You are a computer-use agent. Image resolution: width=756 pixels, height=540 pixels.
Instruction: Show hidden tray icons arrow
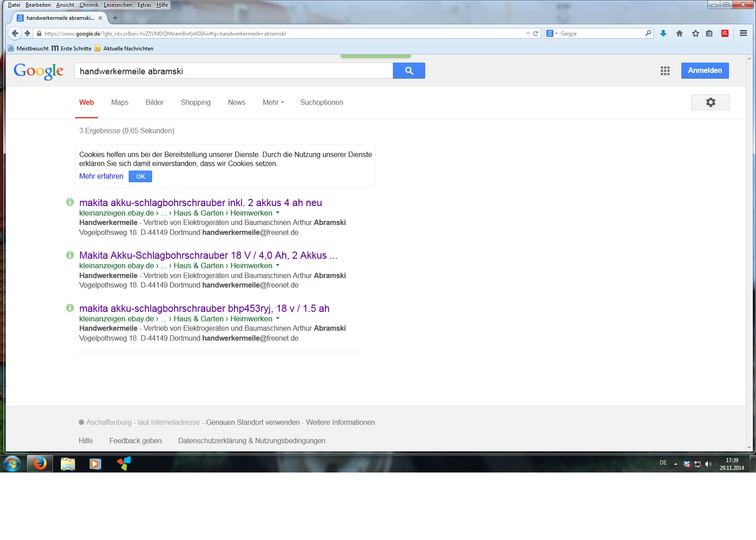coord(675,464)
